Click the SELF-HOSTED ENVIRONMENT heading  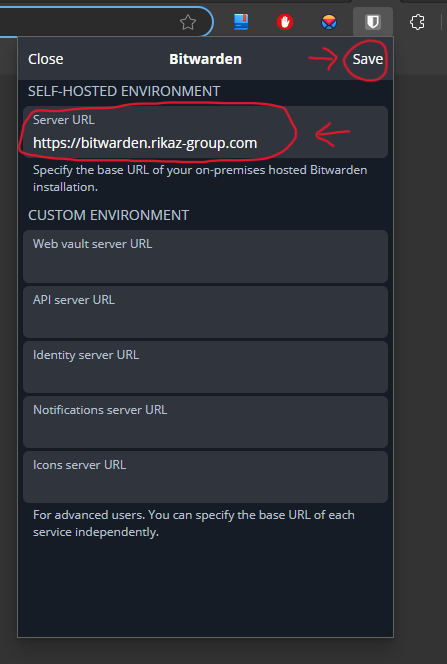pyautogui.click(x=124, y=91)
